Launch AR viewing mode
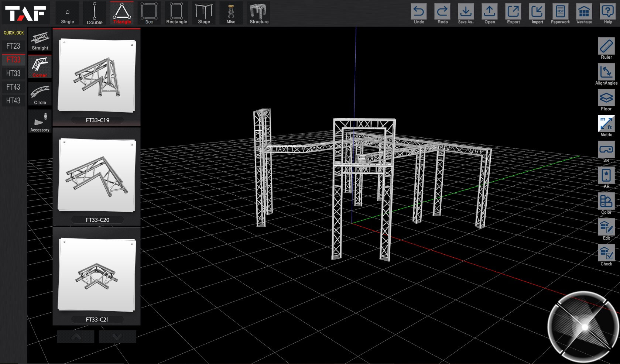Viewport: 620px width, 364px height. point(606,178)
